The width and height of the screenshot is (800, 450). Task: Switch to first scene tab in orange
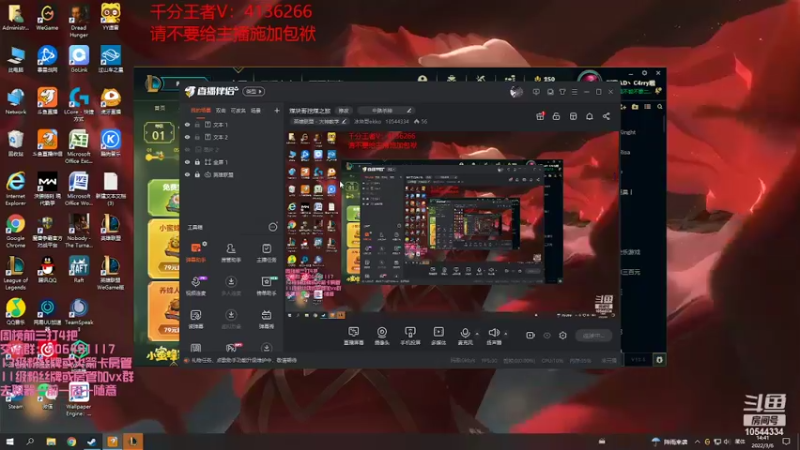tap(201, 110)
